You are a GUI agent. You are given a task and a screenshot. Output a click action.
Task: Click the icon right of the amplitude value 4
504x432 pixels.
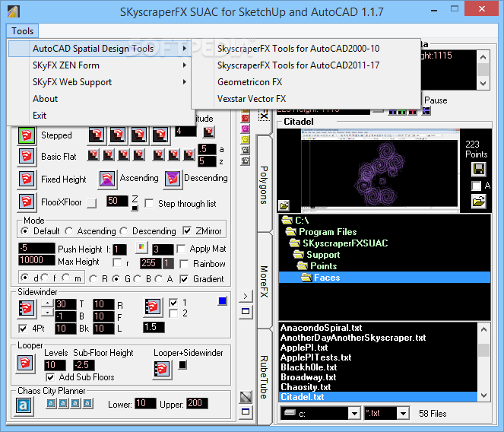208,132
